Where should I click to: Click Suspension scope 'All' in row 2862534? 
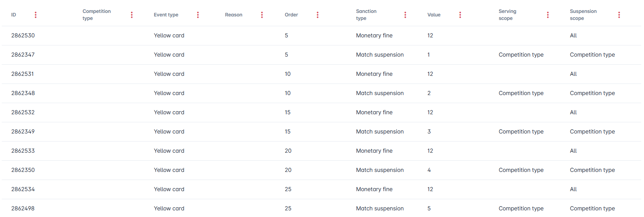[x=573, y=189]
